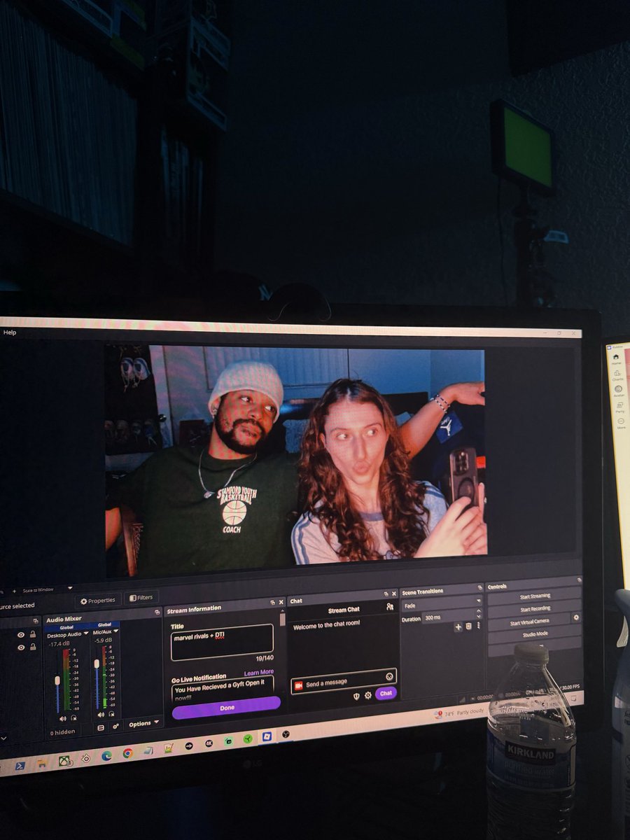This screenshot has width=630, height=840.
Task: Open emote picker in chat message box
Action: tap(389, 675)
